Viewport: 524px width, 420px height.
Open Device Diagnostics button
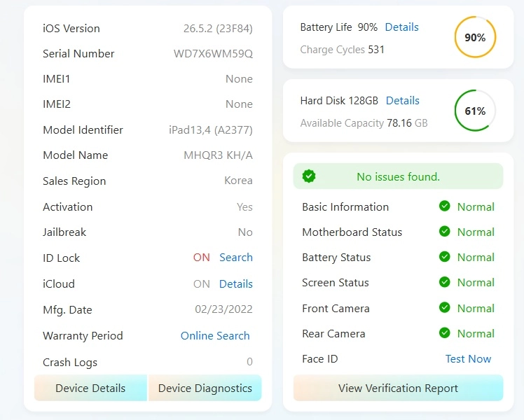pos(205,388)
